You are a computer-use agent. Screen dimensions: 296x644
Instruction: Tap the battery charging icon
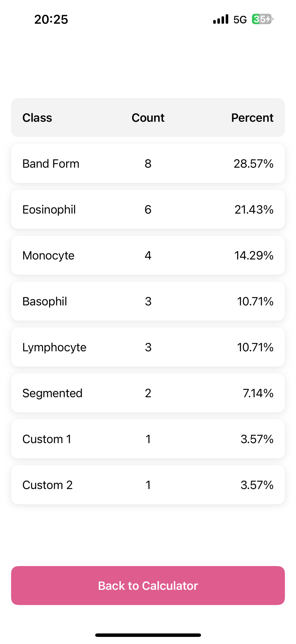coord(263,19)
